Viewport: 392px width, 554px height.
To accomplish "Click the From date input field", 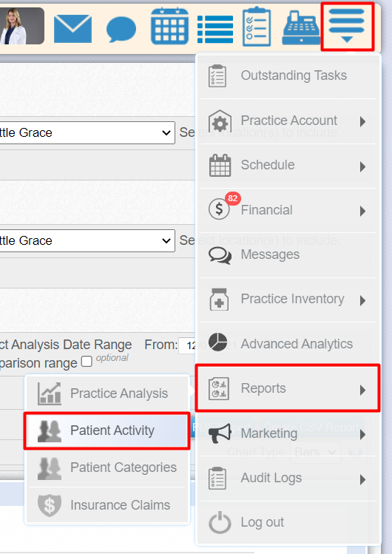I will point(187,345).
